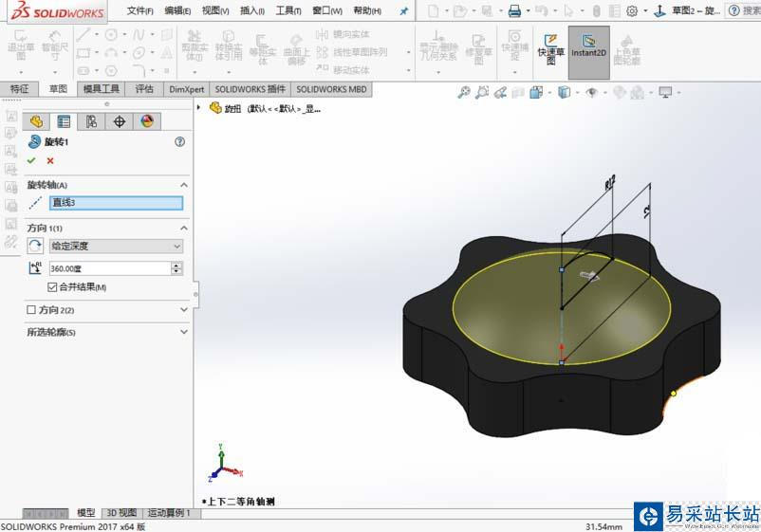
Task: Click the Zoom to Fit magnifier icon
Action: pos(463,93)
